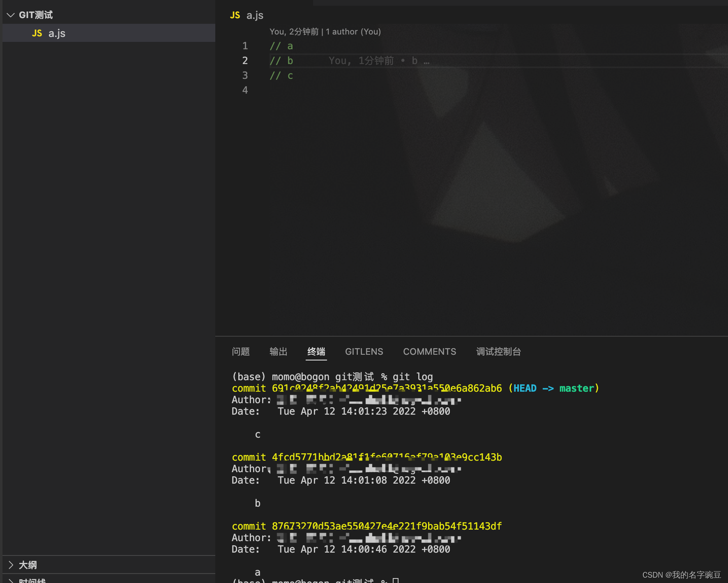The image size is (728, 583).
Task: Click the date 'Tue Apr 12 14:01:08 2022'
Action: pos(347,480)
